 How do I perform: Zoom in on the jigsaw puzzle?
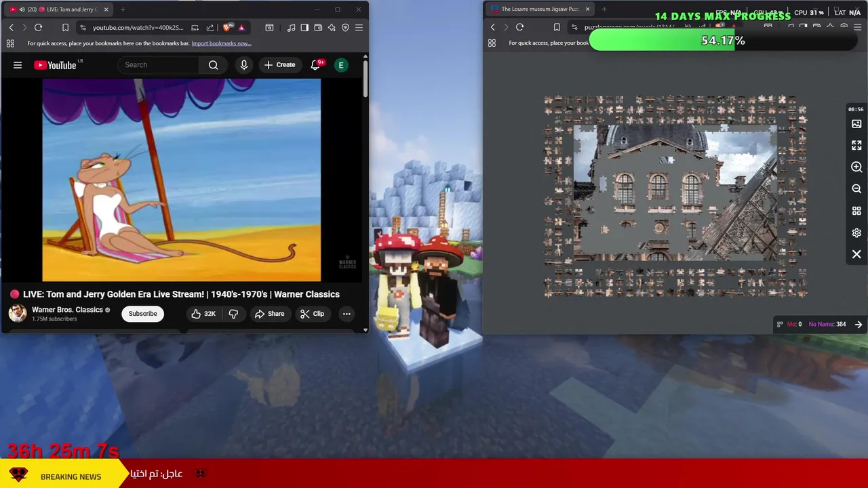[x=856, y=167]
